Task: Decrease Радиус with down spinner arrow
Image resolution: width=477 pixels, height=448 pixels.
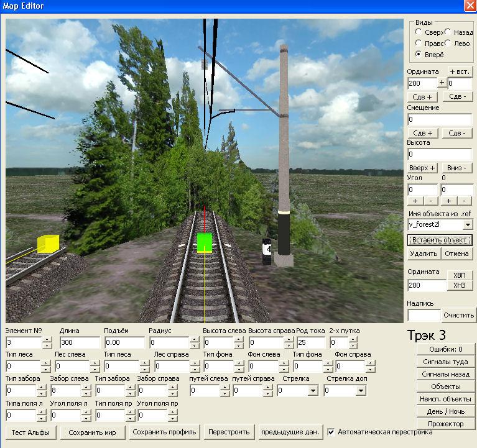Action: (x=195, y=345)
